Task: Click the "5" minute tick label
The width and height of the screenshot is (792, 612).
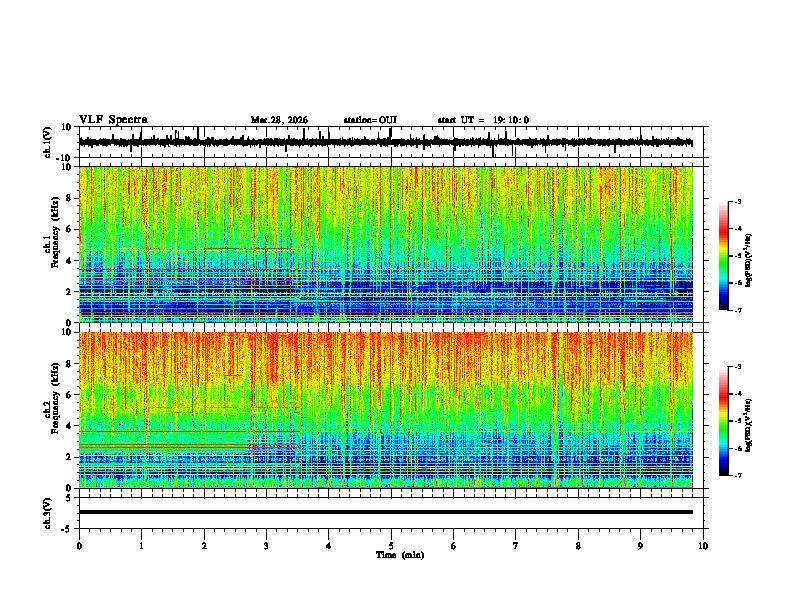Action: tap(391, 546)
